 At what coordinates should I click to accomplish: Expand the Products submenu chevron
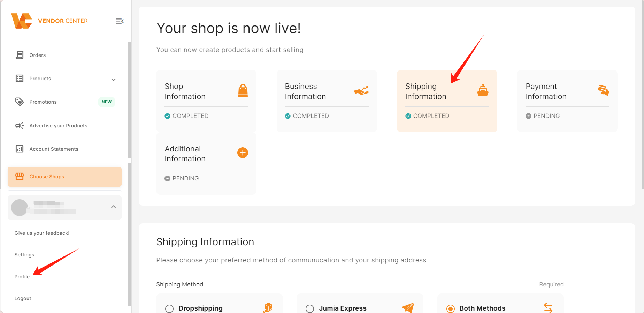113,80
